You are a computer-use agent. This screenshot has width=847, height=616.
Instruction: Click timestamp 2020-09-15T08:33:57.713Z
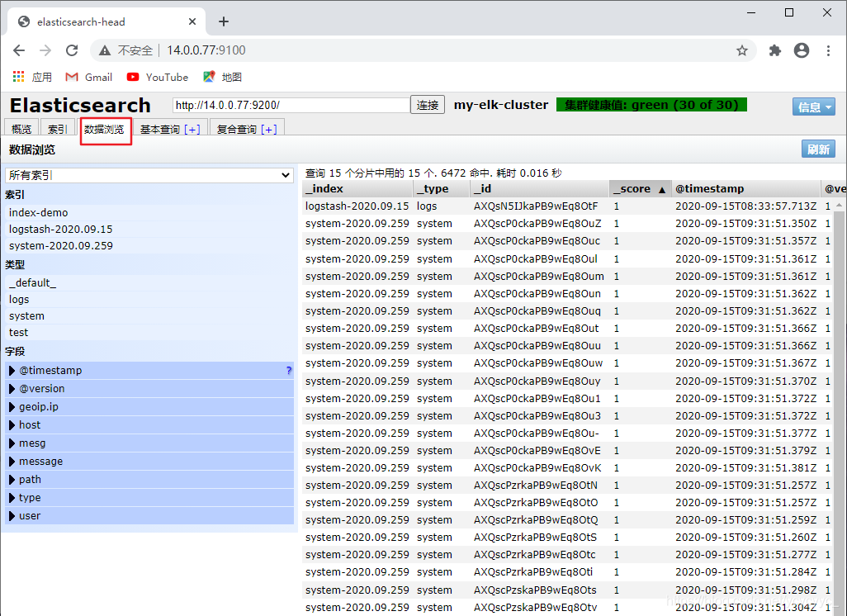[745, 206]
